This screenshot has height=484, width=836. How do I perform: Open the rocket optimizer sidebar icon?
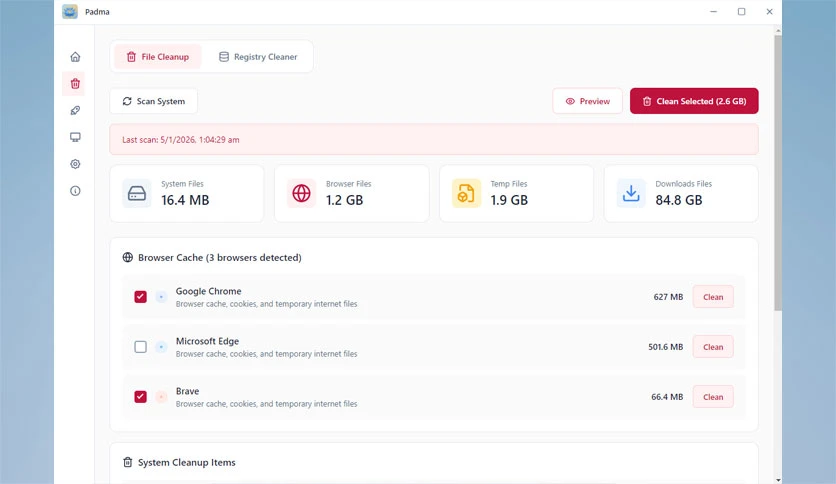[75, 110]
